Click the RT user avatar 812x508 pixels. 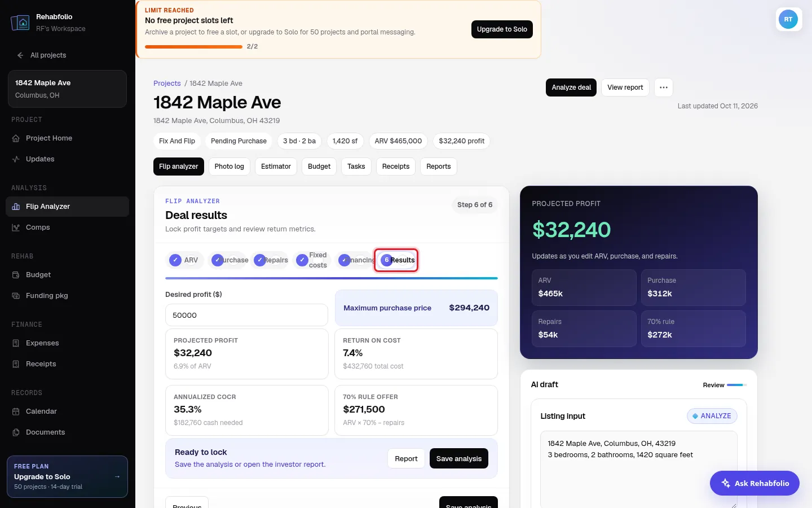(x=788, y=19)
